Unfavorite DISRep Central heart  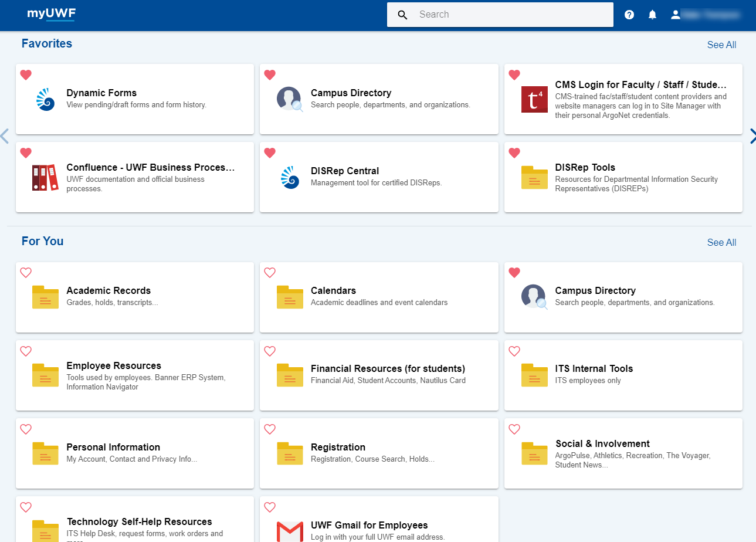[x=270, y=153]
